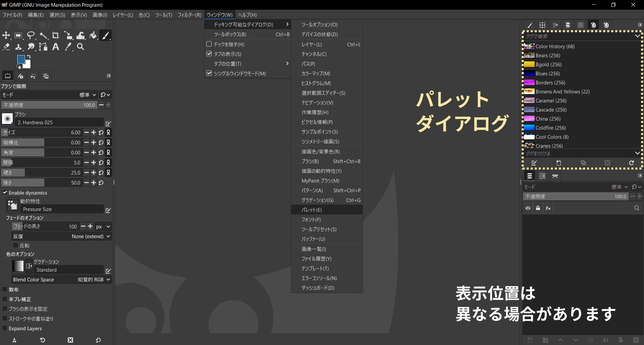Open palettes dock tab configuration menu arrow
The width and height of the screenshot is (644, 345).
point(640,25)
